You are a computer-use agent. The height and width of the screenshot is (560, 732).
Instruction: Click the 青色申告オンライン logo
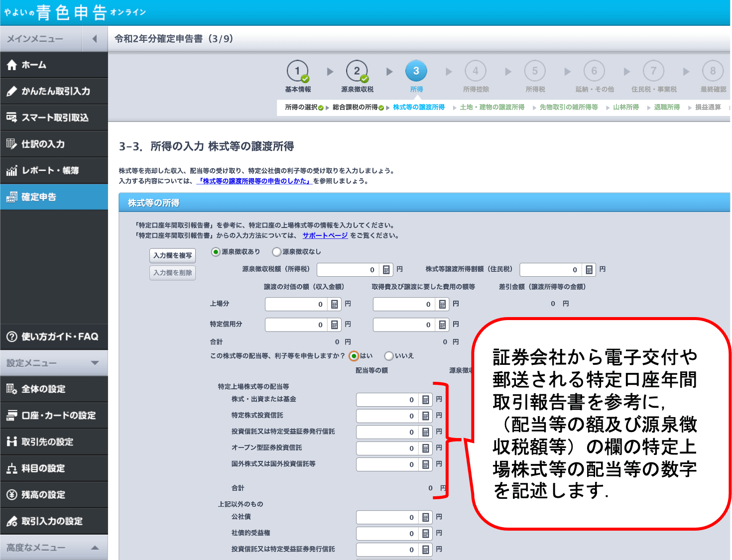(75, 12)
